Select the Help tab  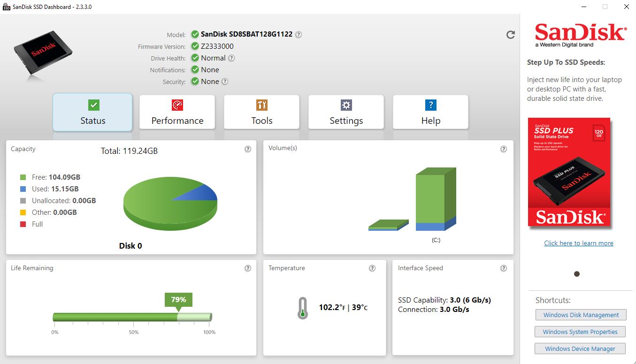click(x=430, y=112)
